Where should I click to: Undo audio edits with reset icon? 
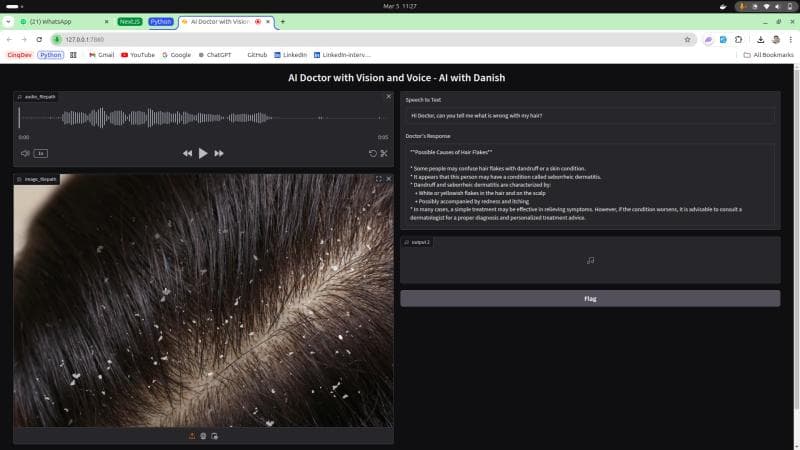click(x=373, y=153)
